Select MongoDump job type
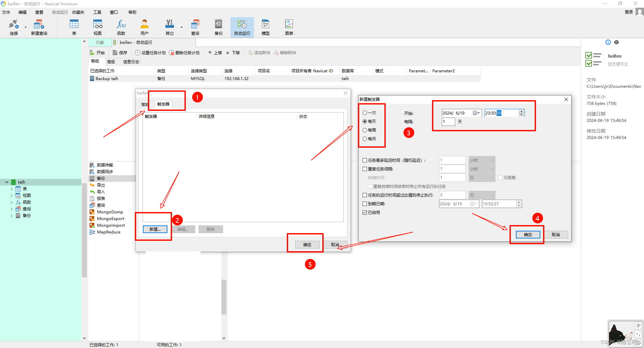This screenshot has width=644, height=348. (x=106, y=212)
